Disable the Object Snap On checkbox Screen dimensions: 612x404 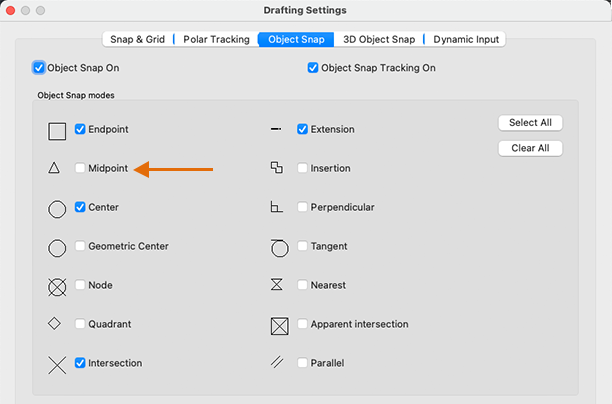point(39,68)
